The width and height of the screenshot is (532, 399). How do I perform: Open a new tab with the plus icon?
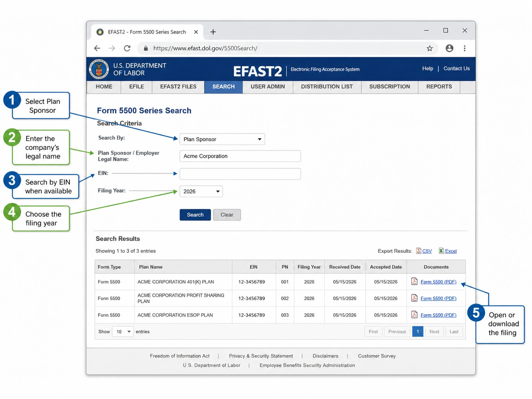coord(213,32)
